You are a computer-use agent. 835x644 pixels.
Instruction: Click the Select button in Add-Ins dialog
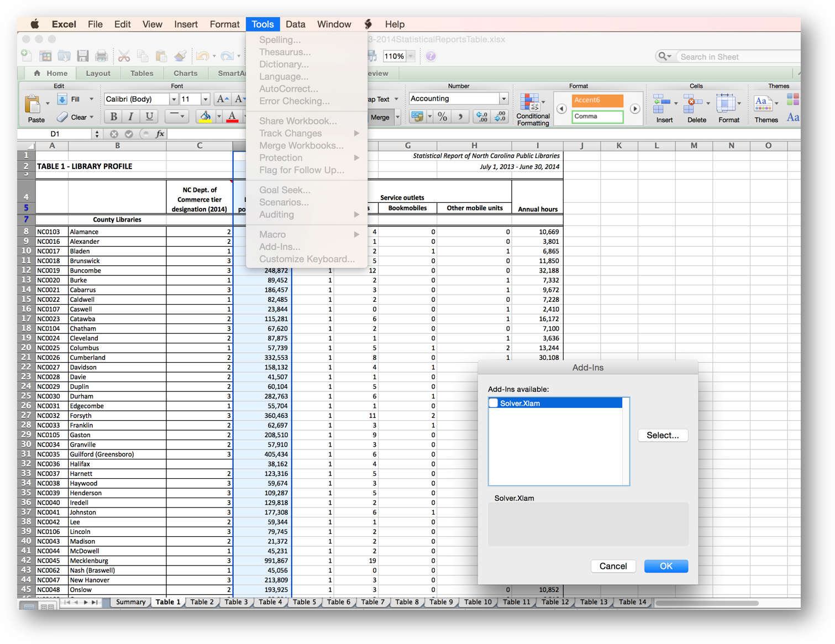(x=663, y=435)
